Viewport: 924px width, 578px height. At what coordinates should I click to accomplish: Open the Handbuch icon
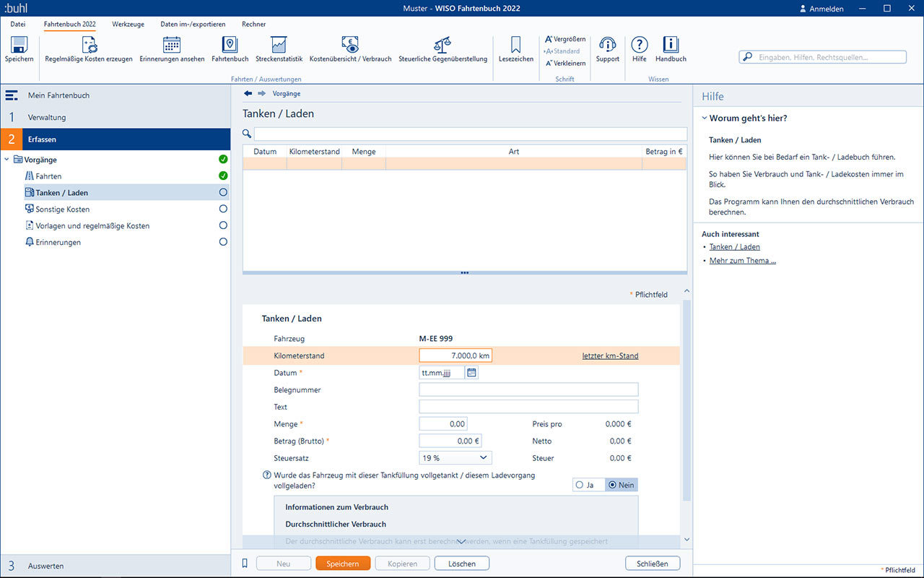point(671,45)
